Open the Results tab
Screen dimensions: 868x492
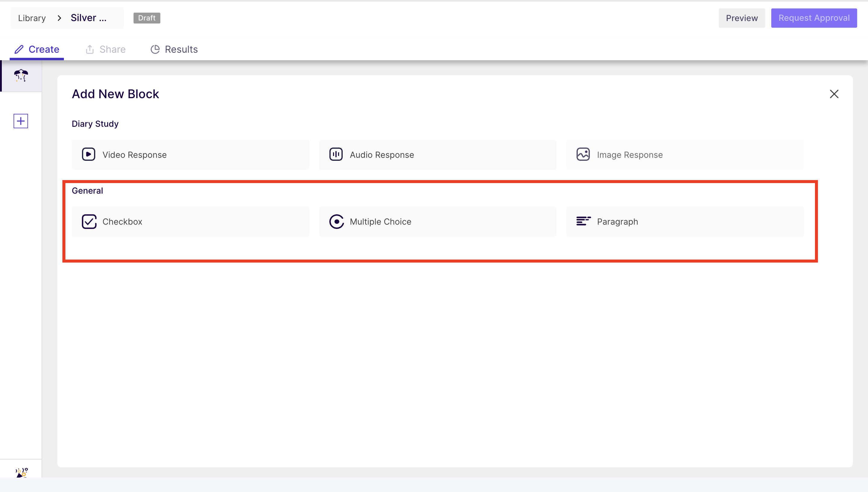(174, 49)
